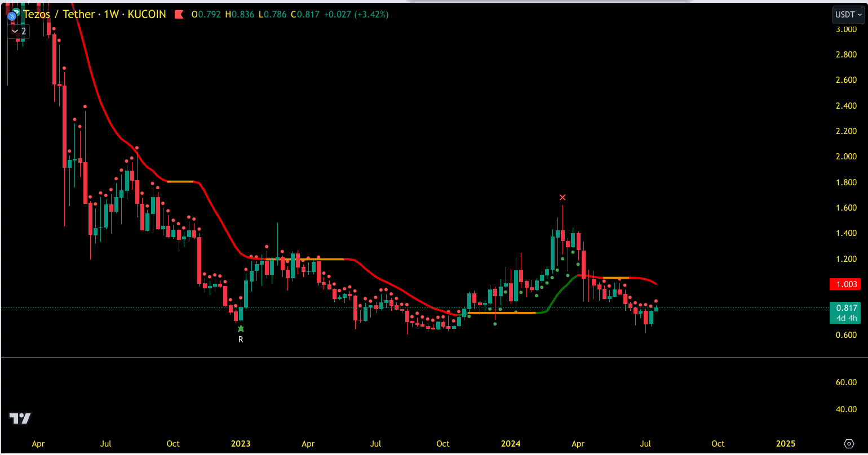
Task: Select the green star R signal marker
Action: pyautogui.click(x=241, y=328)
